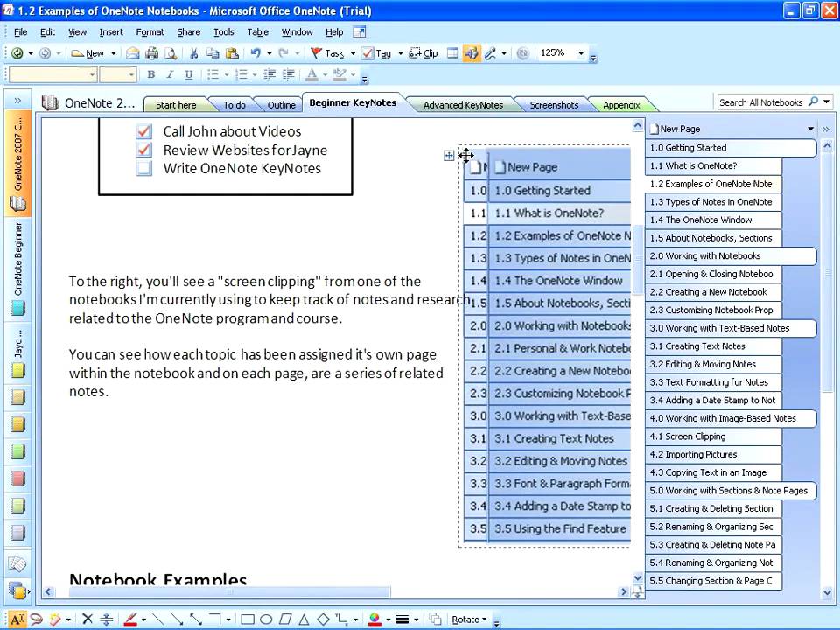The height and width of the screenshot is (630, 840).
Task: Expand the collapsed notebook navigation bar
Action: [x=17, y=100]
